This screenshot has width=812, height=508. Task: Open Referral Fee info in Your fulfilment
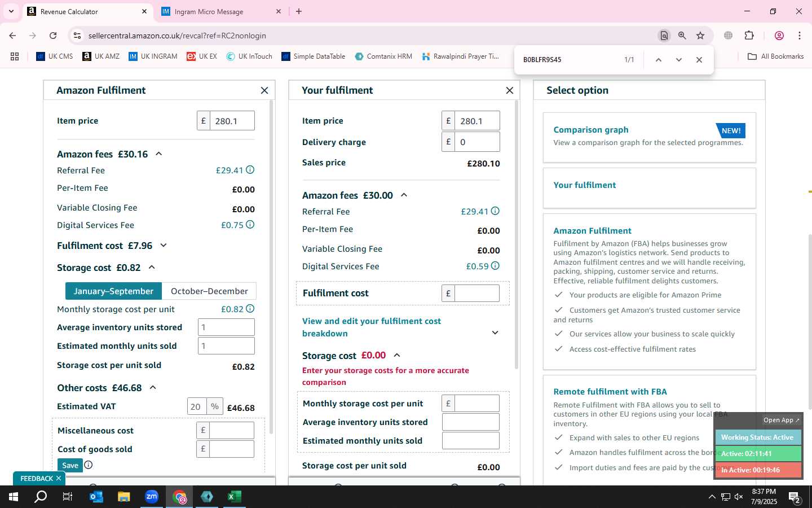[x=495, y=211]
